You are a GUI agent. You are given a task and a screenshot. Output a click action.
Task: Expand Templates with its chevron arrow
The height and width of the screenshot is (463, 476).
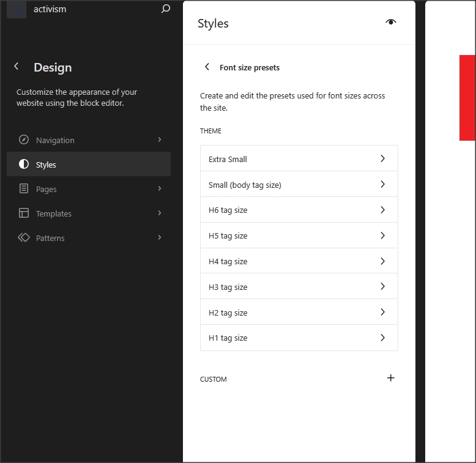tap(160, 213)
